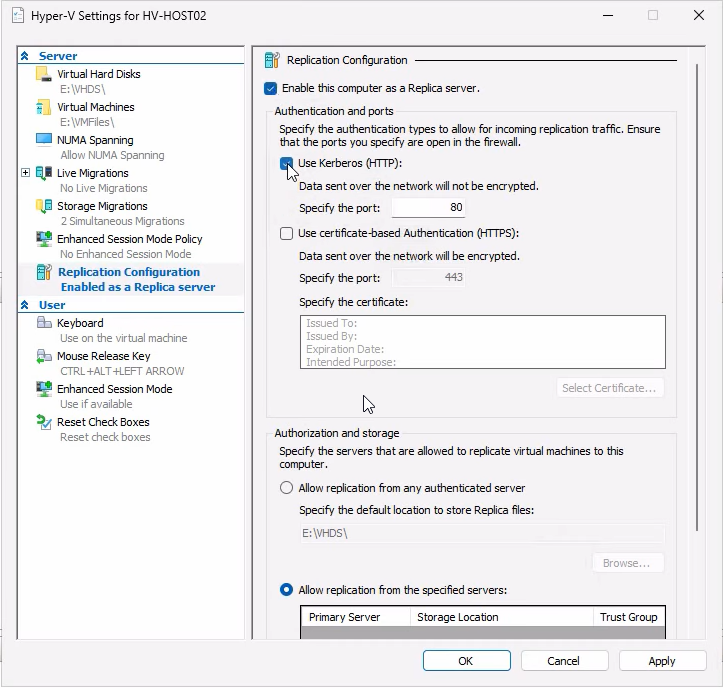Click the Select Certificate button

[x=610, y=388]
